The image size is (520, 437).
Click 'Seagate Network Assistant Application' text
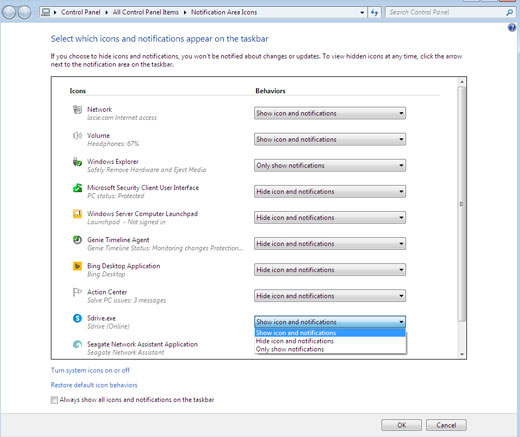142,344
